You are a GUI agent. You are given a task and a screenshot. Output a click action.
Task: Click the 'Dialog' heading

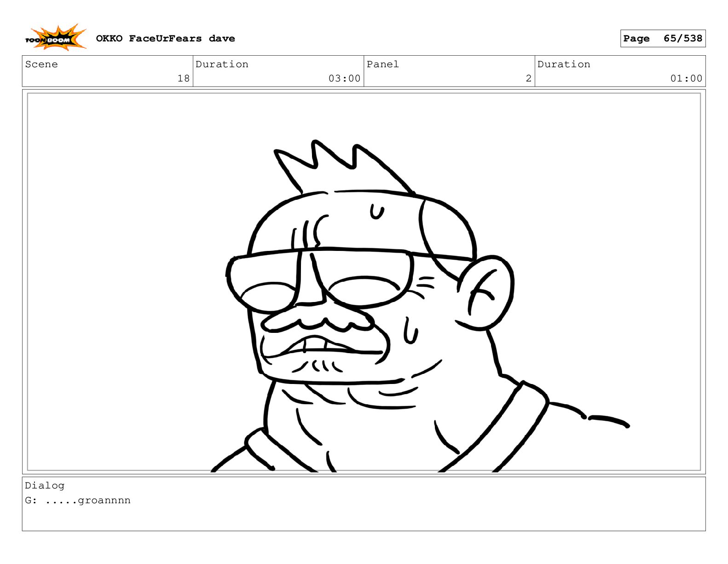pos(45,486)
